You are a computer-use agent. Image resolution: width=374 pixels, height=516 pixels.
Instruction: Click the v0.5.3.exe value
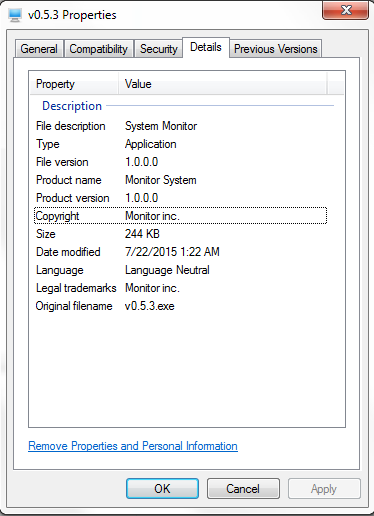click(150, 306)
